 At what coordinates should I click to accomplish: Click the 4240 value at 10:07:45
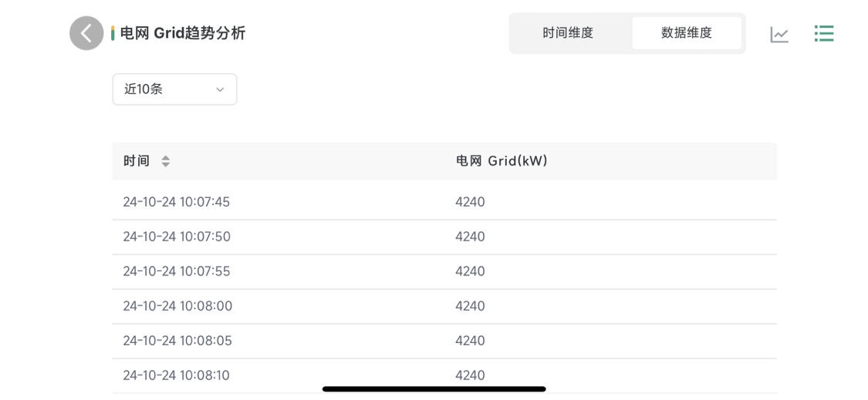tap(470, 202)
